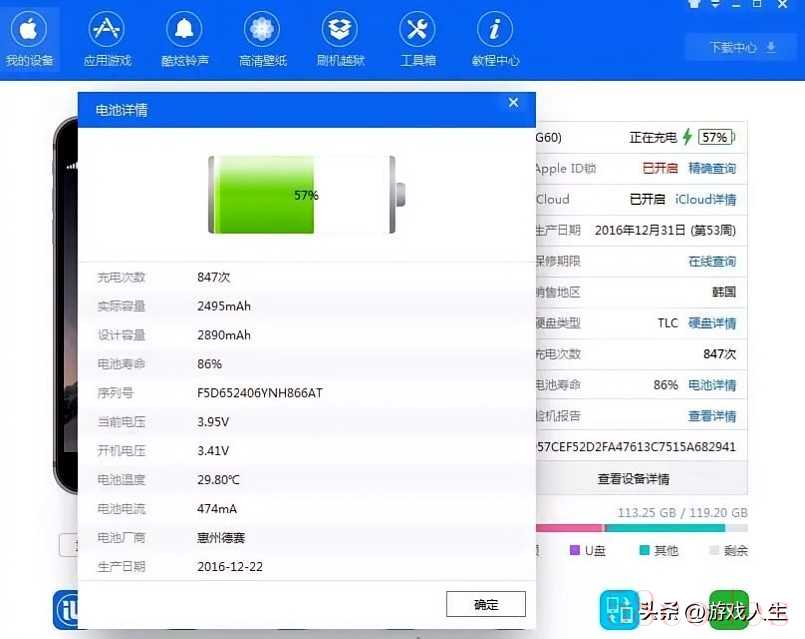
Task: Open the 硬盘详情 disk details link
Action: tap(712, 323)
